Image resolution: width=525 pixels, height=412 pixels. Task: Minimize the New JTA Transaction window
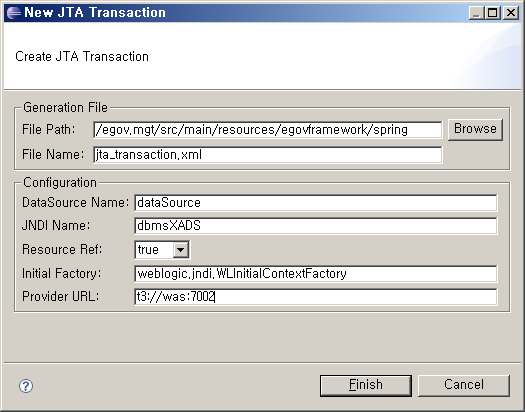[476, 13]
